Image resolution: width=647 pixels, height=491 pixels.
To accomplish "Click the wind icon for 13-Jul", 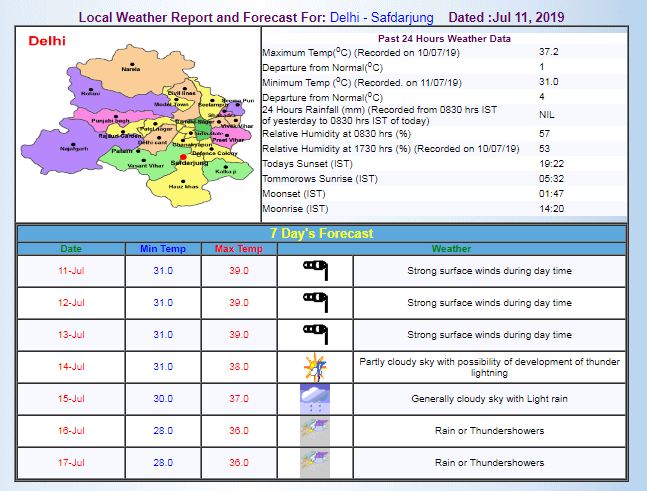I will [x=316, y=334].
